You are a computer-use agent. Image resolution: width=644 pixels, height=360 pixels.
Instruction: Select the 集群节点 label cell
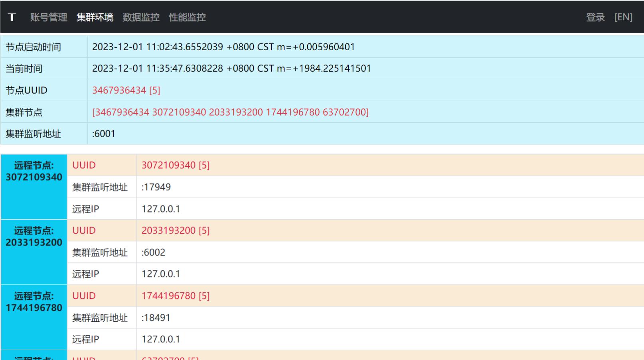tap(44, 112)
